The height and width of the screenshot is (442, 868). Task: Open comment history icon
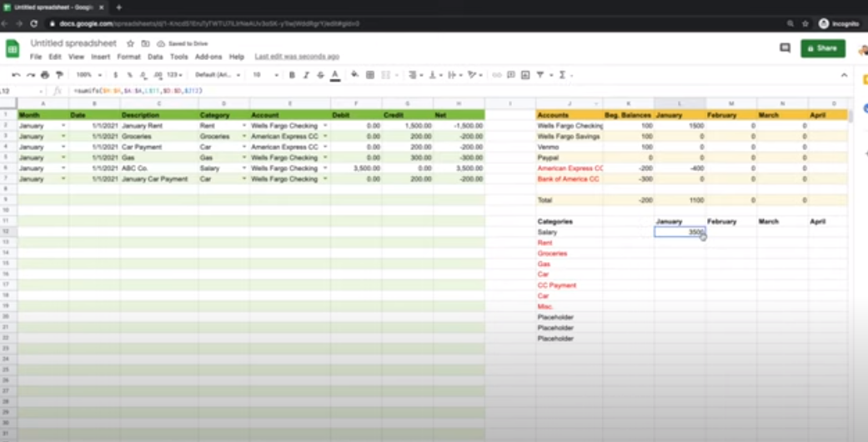click(785, 48)
